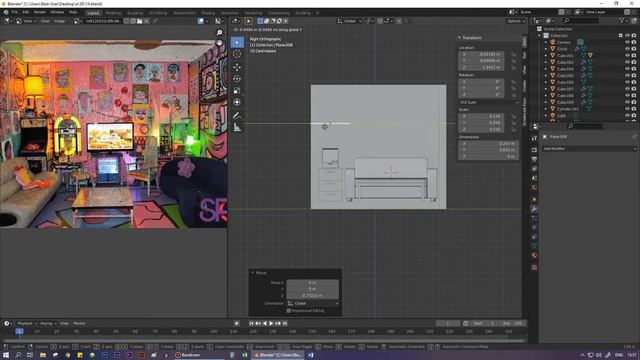Select the Scale tool
The height and width of the screenshot is (360, 640).
click(237, 91)
